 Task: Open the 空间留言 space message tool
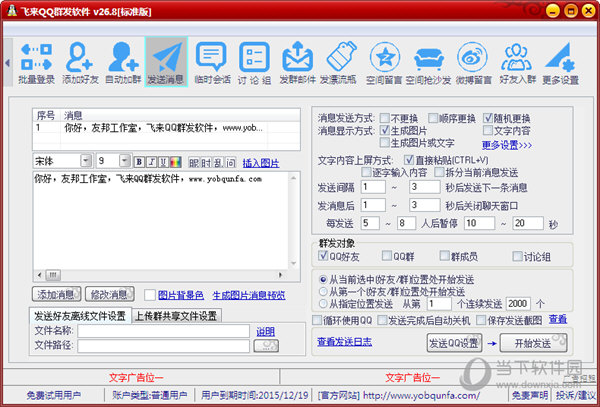coord(384,63)
